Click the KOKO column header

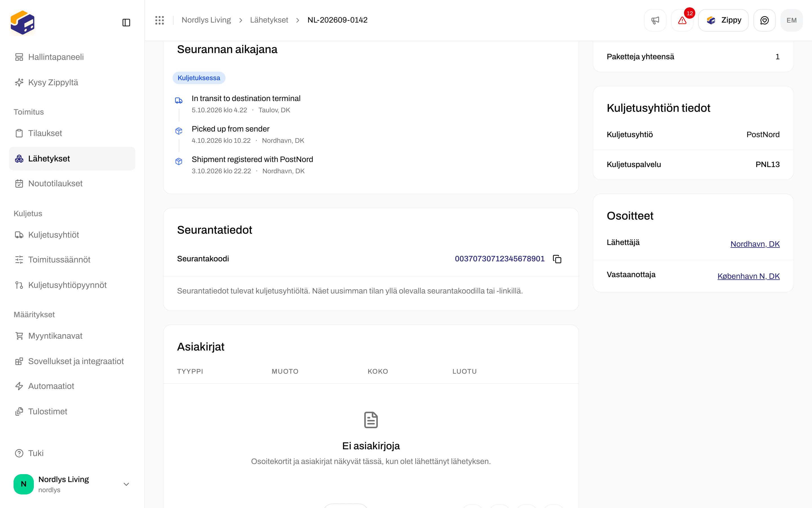point(378,371)
